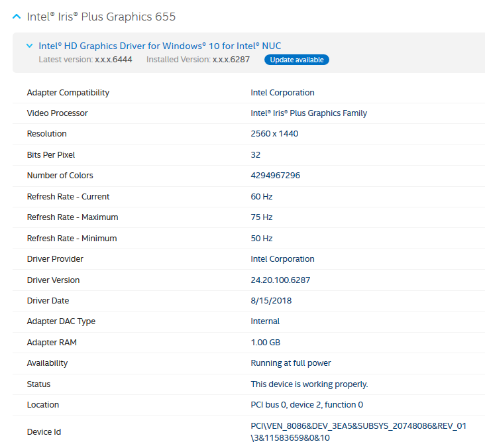The height and width of the screenshot is (448, 485).
Task: Click the Driver Date label
Action: 48,301
